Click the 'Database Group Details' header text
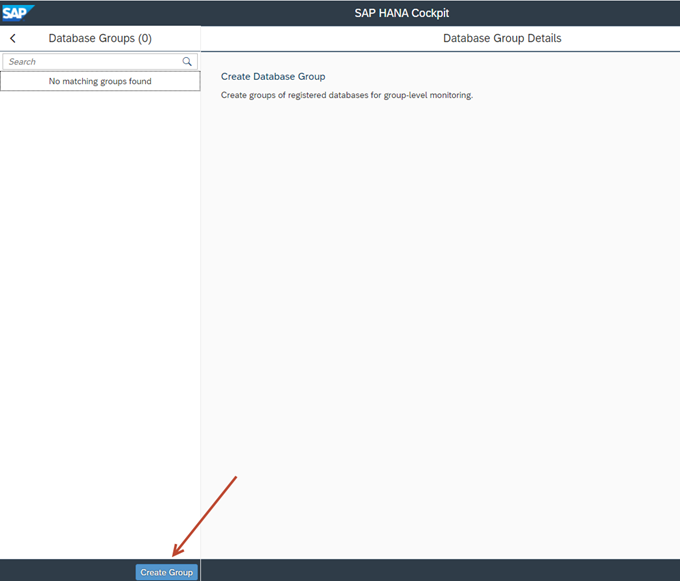Viewport: 680px width, 581px height. click(x=502, y=38)
